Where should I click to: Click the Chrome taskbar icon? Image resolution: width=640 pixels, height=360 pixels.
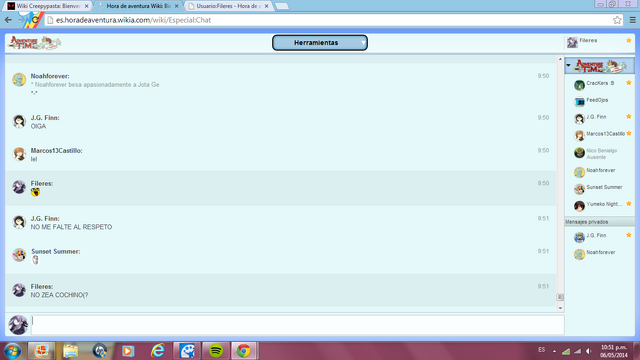pyautogui.click(x=244, y=351)
